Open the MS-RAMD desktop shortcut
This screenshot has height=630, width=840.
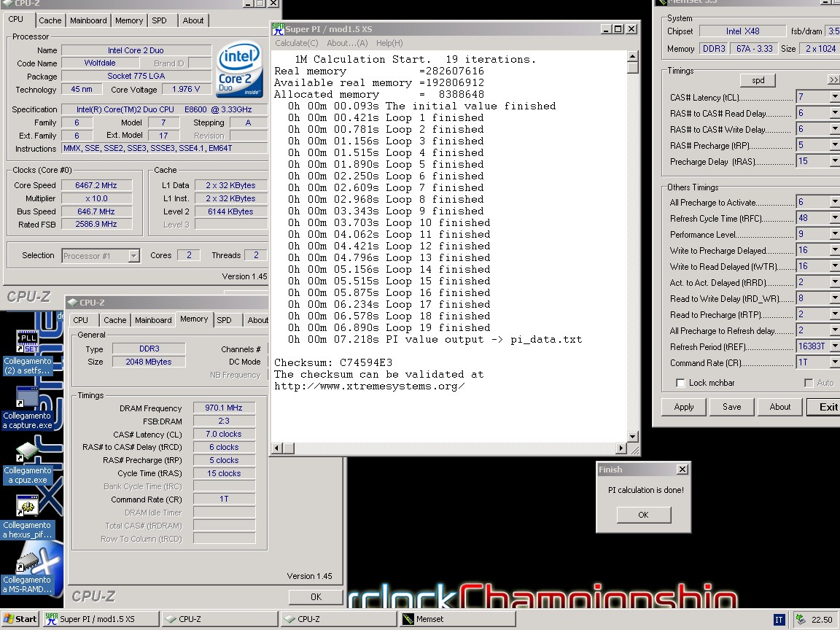coord(27,572)
